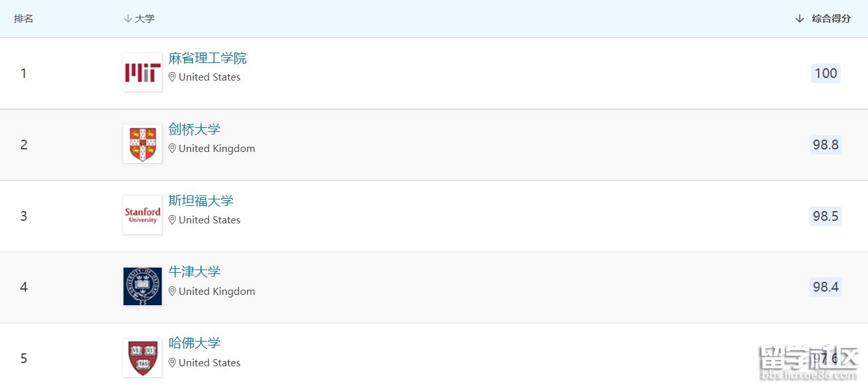Screen dimensions: 868x389
Task: Click location pin beside Cambridge's United Kingdom
Action: pyautogui.click(x=172, y=149)
